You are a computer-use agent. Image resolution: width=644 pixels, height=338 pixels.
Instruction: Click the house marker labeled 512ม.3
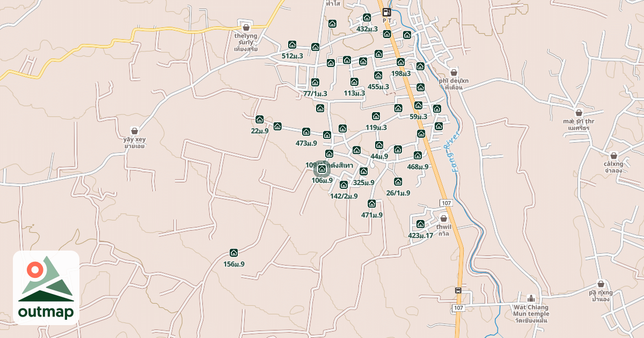tap(292, 45)
